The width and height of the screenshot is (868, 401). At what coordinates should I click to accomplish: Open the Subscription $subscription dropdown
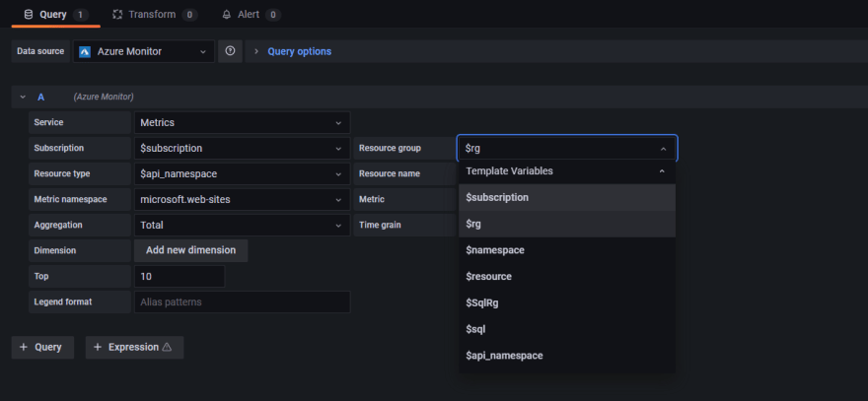242,148
